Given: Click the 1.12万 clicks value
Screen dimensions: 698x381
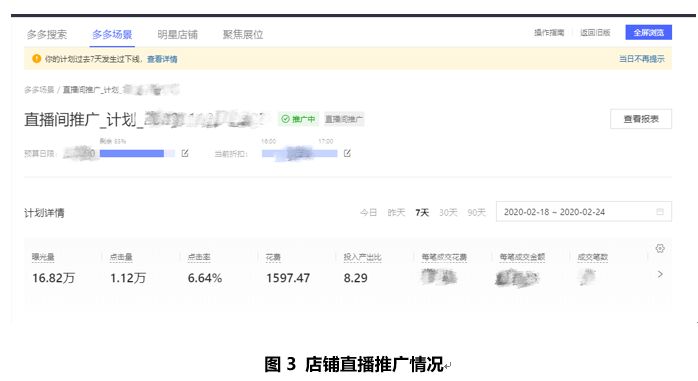Looking at the screenshot, I should coord(128,278).
